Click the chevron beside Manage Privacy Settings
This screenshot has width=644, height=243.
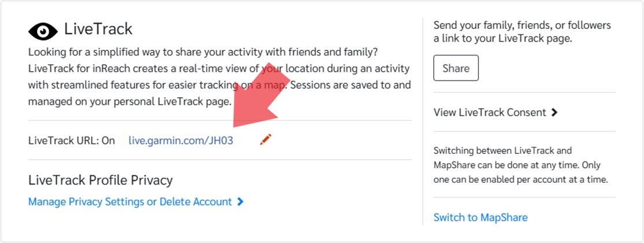(x=240, y=202)
